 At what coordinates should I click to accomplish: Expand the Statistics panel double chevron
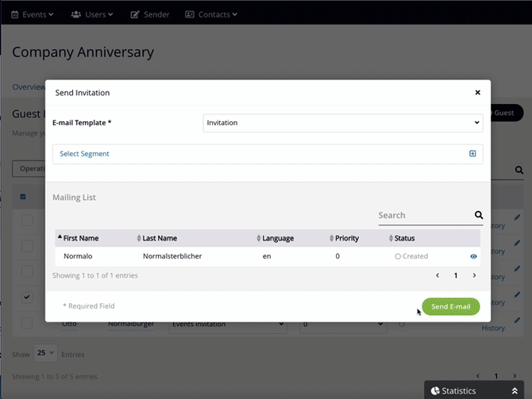click(x=515, y=391)
